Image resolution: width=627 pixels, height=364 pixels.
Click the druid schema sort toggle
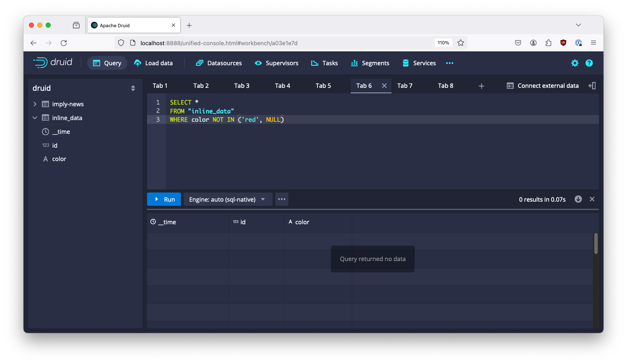click(133, 88)
